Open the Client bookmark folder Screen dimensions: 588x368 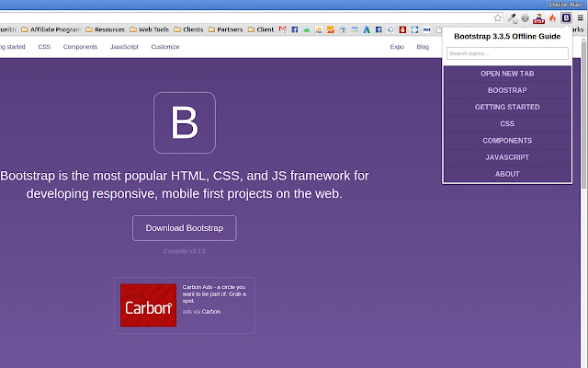261,29
